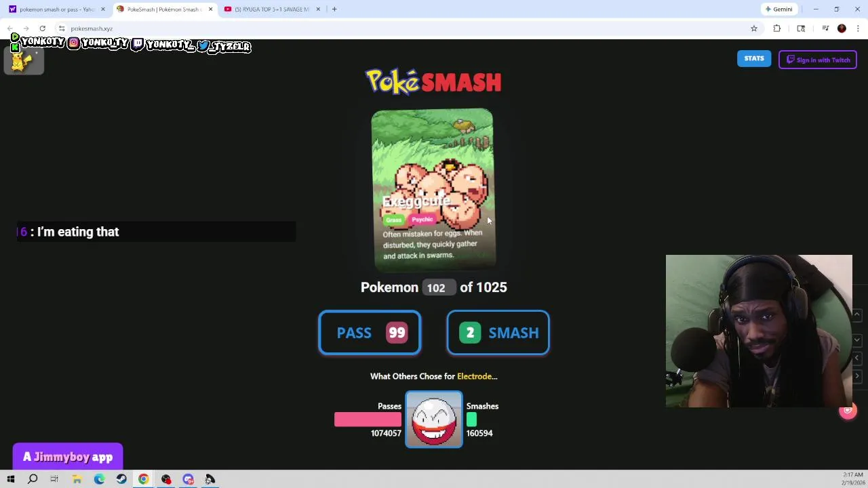Click the pink Passes progress bar
The width and height of the screenshot is (868, 488).
[368, 420]
